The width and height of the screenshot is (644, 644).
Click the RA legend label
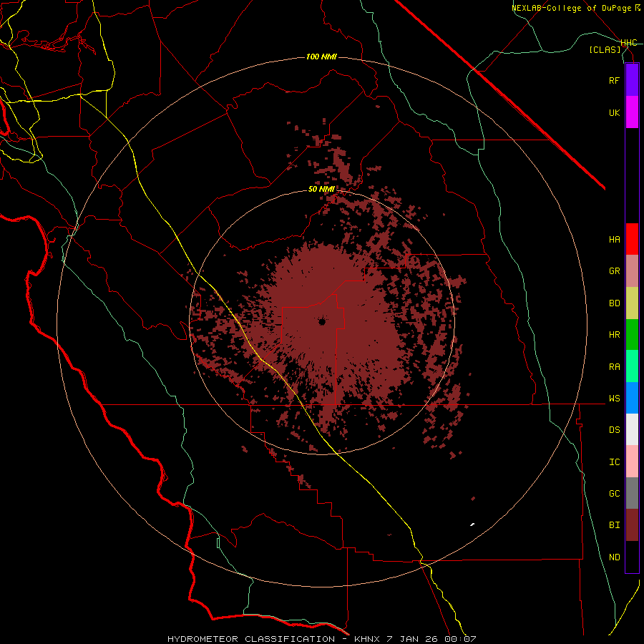(x=614, y=367)
